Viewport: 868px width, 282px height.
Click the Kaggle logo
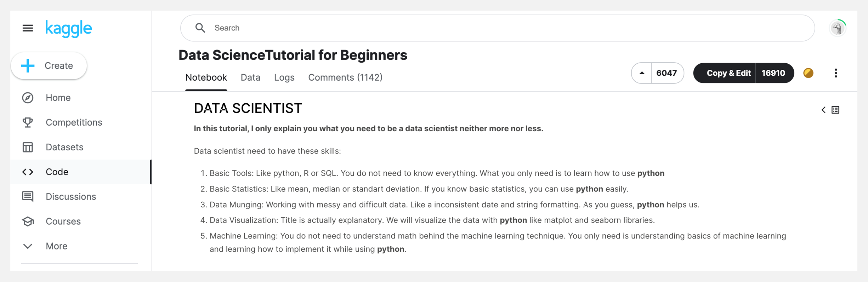tap(68, 28)
